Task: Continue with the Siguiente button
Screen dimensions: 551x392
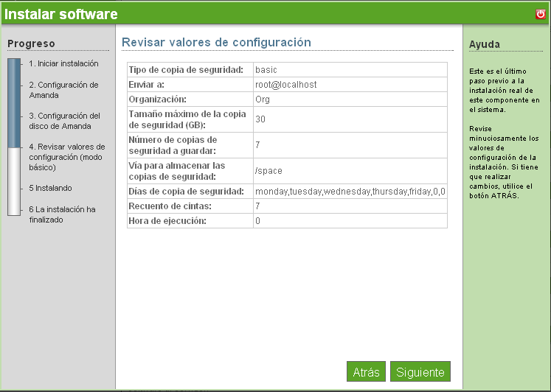Action: click(420, 371)
